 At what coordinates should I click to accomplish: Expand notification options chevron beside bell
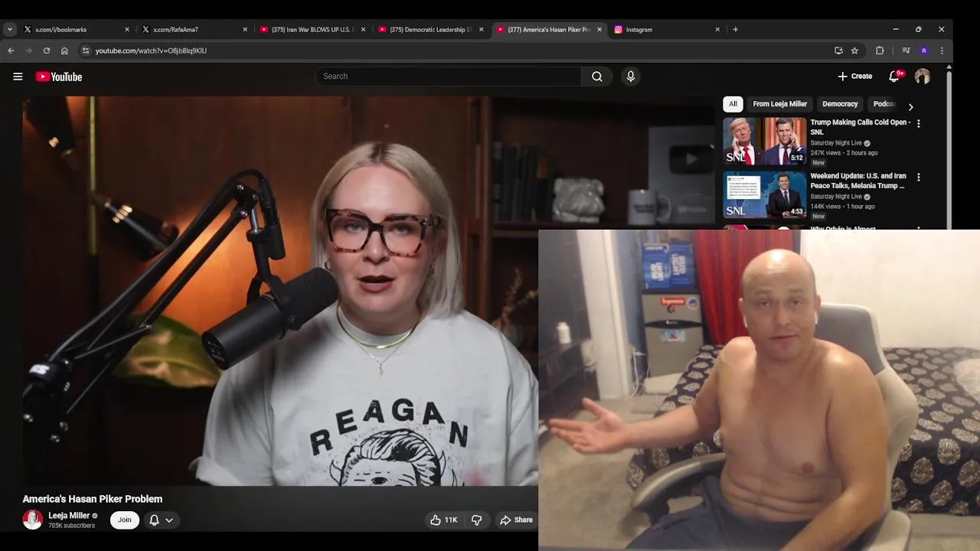169,520
